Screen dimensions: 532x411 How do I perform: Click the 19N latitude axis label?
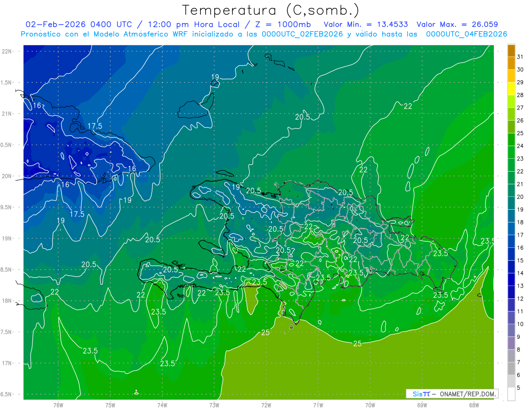[7, 238]
